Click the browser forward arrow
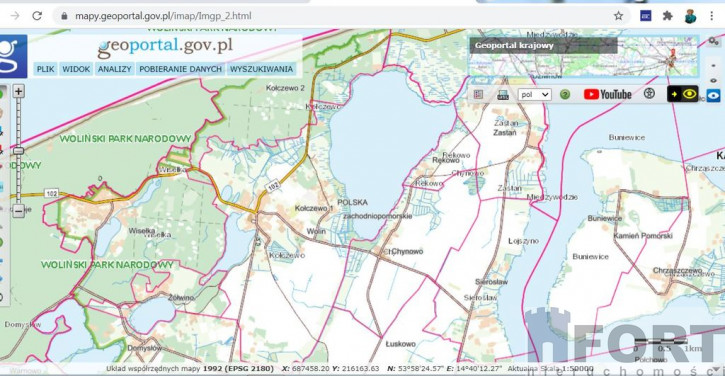725x376 pixels. [15, 16]
